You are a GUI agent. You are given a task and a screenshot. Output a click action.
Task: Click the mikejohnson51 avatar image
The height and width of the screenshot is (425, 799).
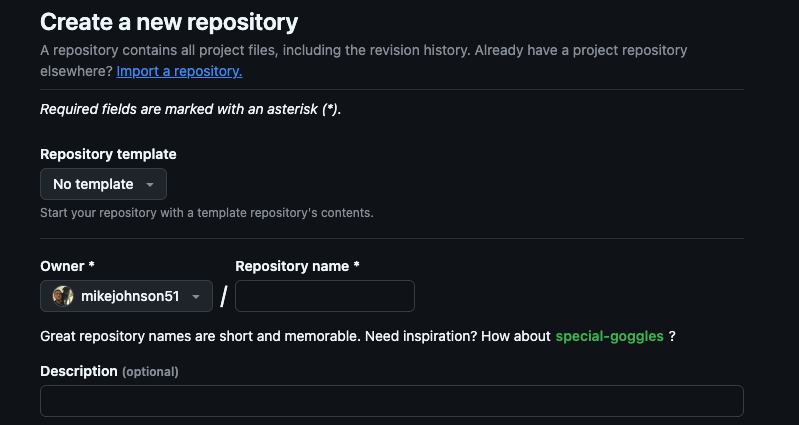pyautogui.click(x=63, y=296)
